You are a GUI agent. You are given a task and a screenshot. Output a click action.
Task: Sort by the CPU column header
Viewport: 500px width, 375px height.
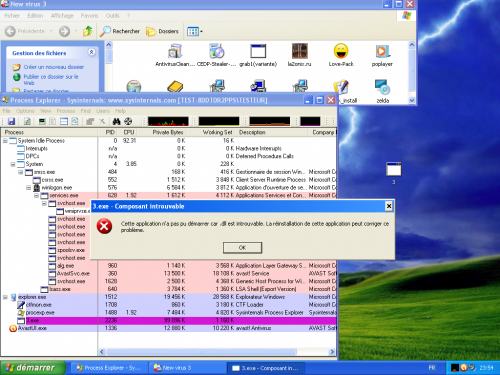point(129,132)
